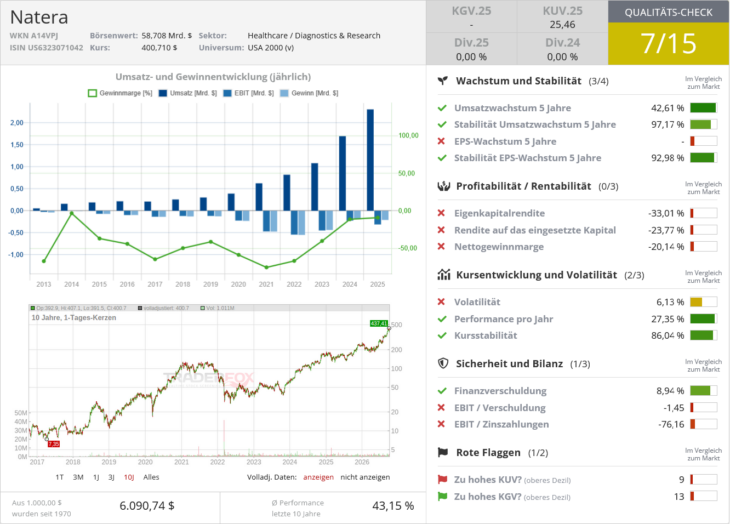Click the green check beside Kursstabilität
This screenshot has width=730, height=524.
[442, 336]
